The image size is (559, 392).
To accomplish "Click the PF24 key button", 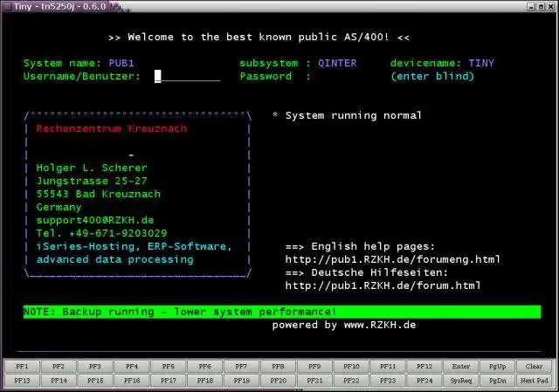I will [x=424, y=381].
